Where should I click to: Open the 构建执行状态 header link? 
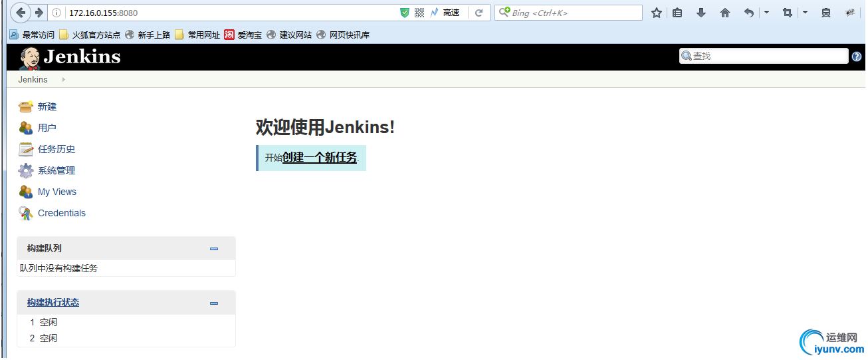point(53,302)
